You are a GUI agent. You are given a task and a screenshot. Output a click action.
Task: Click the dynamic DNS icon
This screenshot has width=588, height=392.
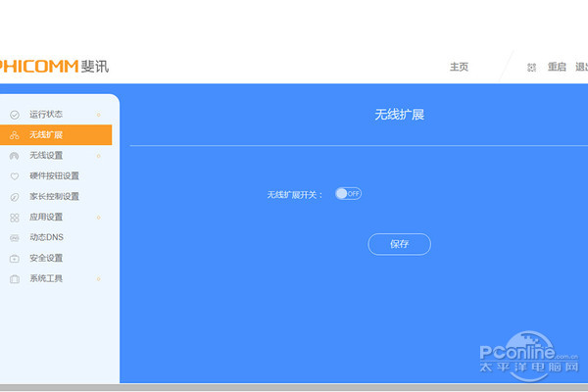point(15,238)
